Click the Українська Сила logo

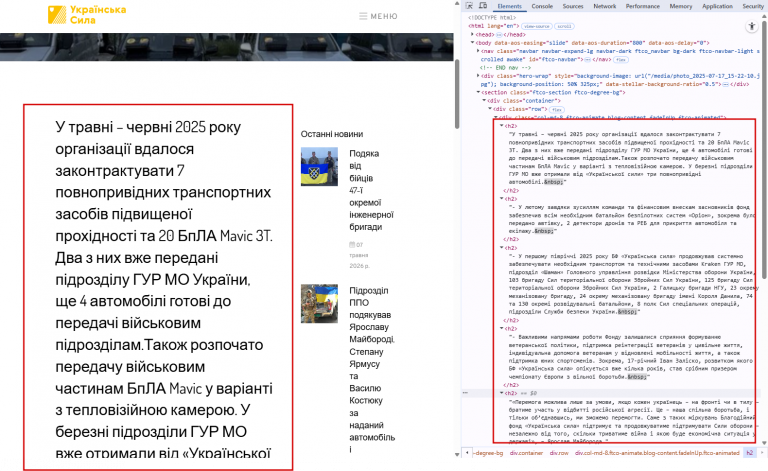click(x=87, y=15)
